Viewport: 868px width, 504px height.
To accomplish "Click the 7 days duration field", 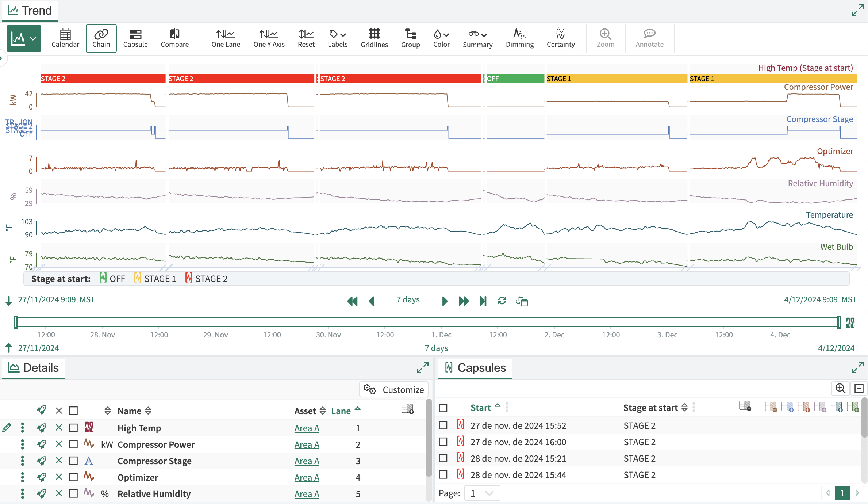I will click(x=408, y=300).
